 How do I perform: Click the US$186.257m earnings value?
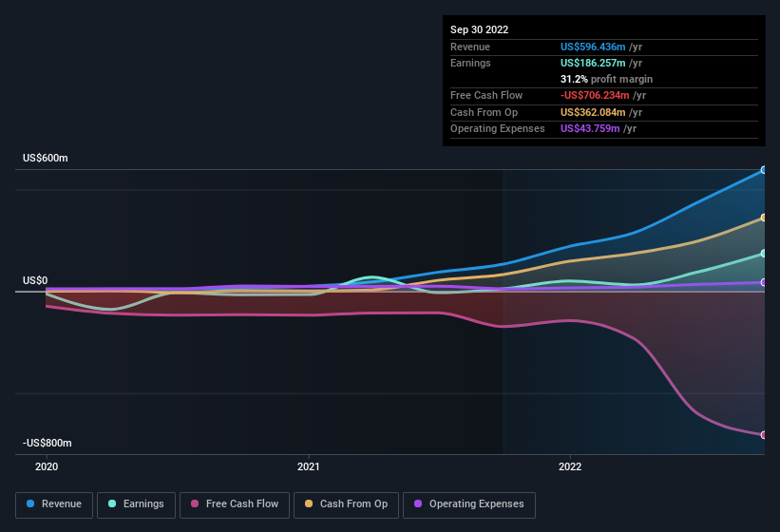[x=593, y=63]
